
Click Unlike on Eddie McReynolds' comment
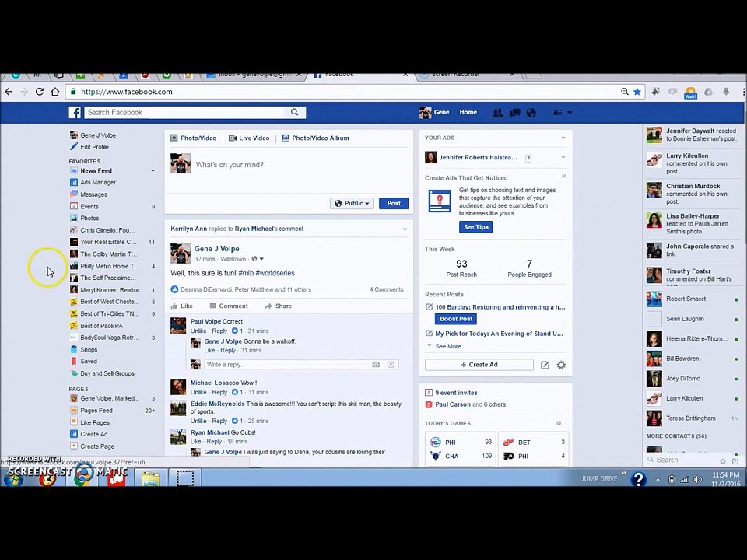(x=198, y=421)
